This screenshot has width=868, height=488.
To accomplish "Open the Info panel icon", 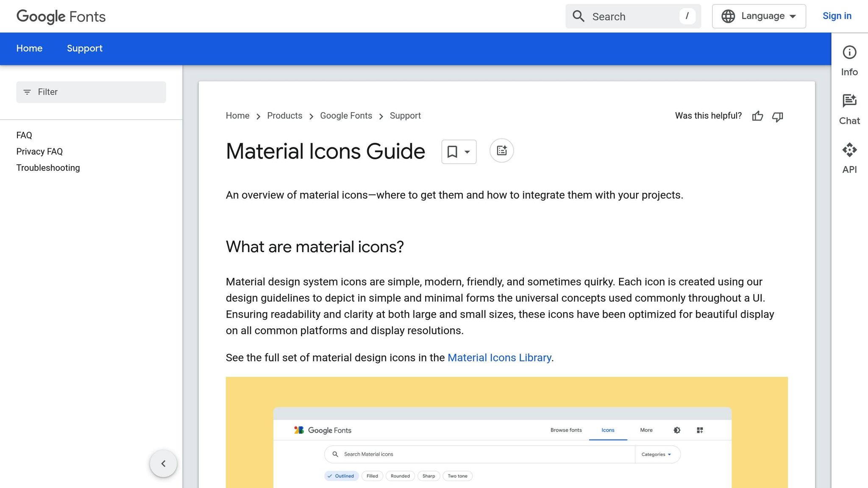I will pos(849,52).
